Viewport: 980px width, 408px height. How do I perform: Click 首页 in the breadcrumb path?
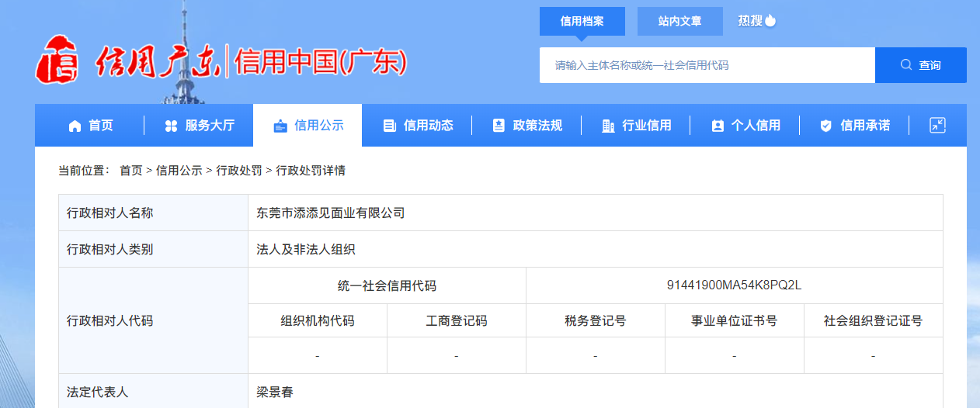tap(130, 171)
